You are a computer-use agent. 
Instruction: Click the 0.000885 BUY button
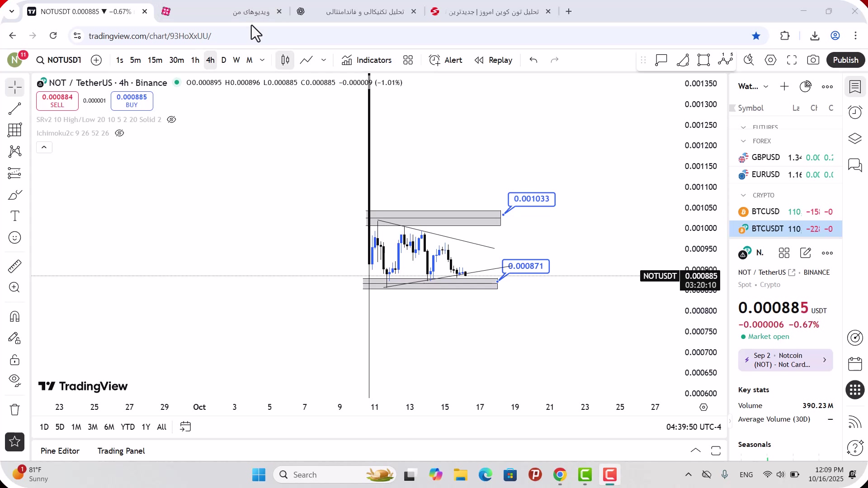[132, 101]
